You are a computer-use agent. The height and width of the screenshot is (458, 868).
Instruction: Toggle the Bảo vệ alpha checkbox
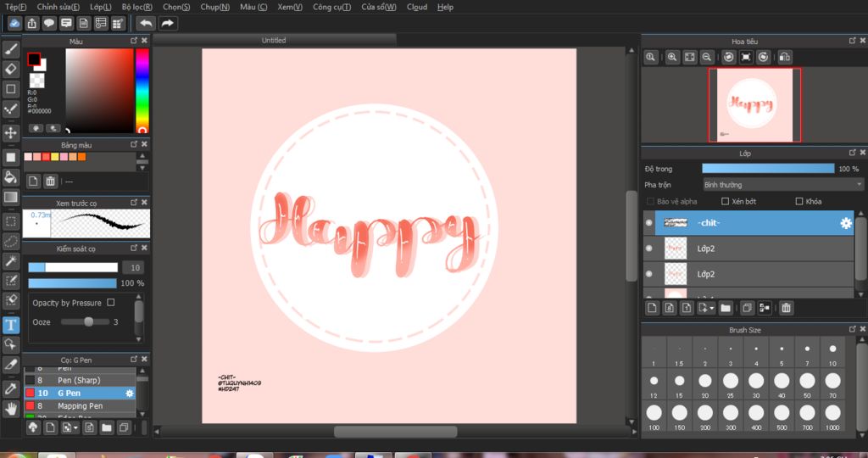[x=650, y=202]
